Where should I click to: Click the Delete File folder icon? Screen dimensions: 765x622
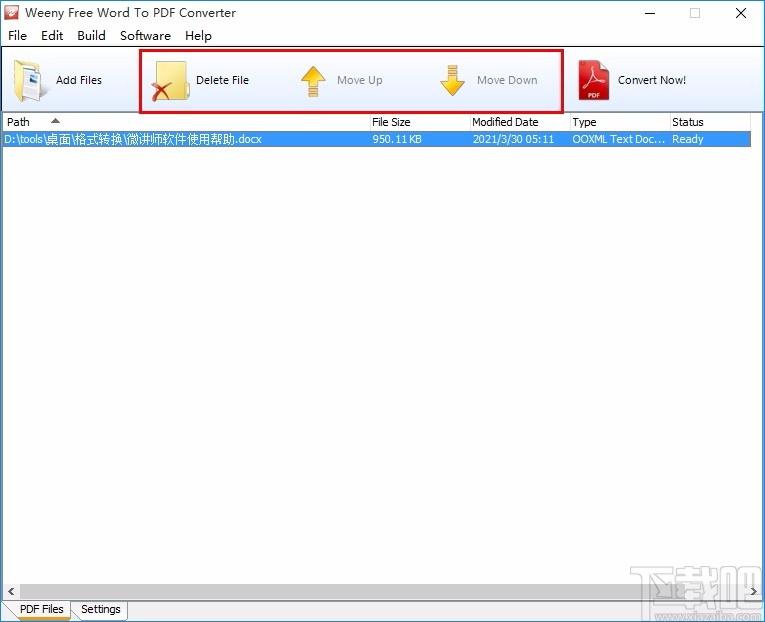coord(170,81)
